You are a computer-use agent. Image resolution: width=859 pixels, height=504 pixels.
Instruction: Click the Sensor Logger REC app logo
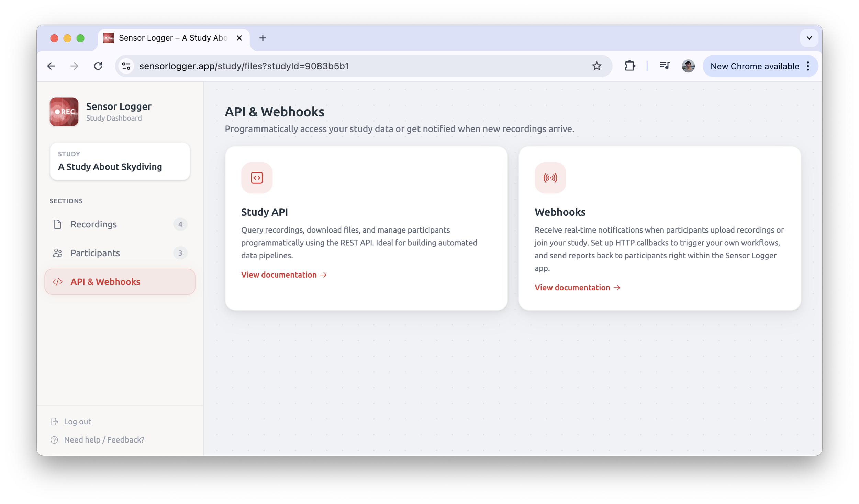click(x=64, y=112)
